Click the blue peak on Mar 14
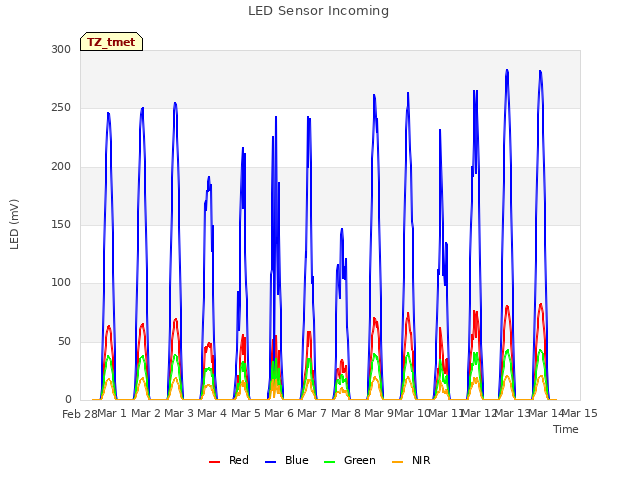This screenshot has width=640, height=480. (x=540, y=71)
